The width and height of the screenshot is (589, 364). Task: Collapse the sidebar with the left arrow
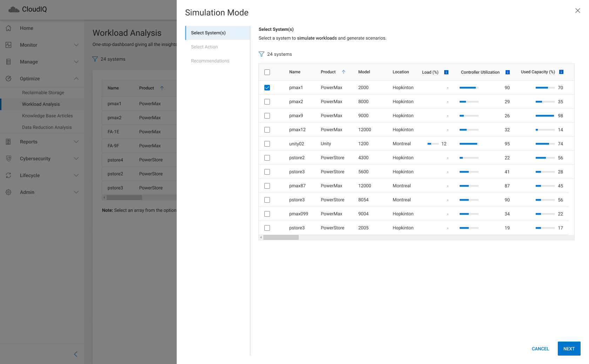coord(76,354)
